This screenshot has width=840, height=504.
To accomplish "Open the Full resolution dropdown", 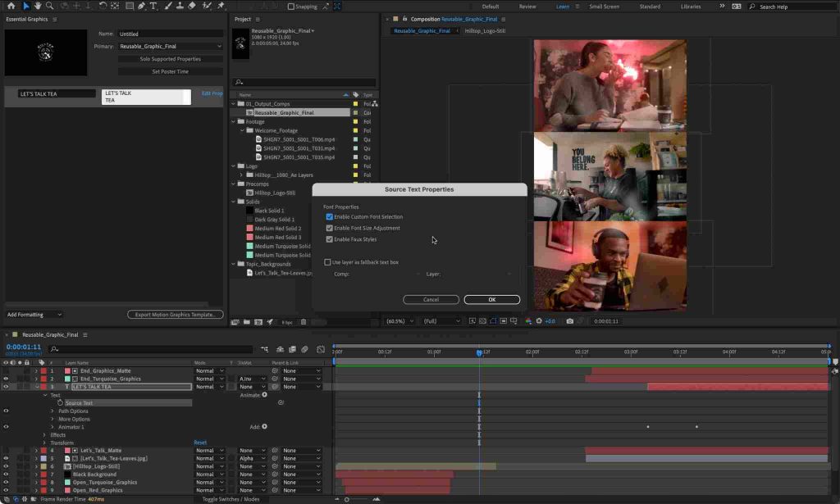I will 441,321.
